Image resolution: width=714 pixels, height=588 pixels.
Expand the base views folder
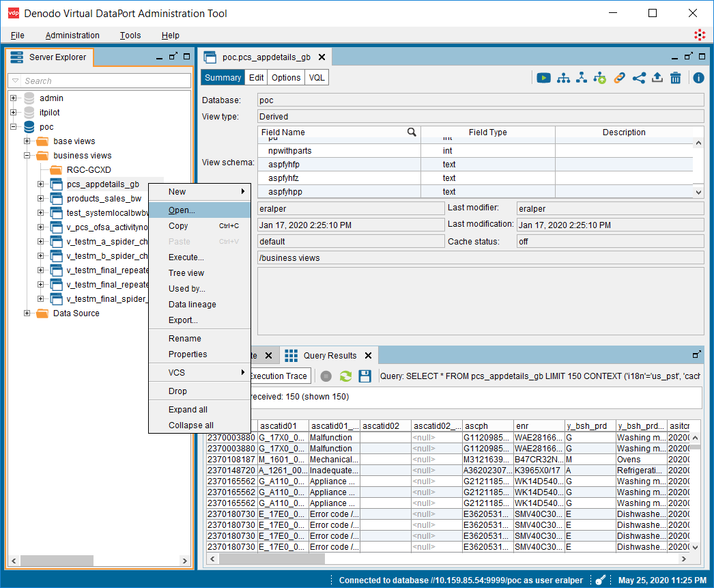27,141
